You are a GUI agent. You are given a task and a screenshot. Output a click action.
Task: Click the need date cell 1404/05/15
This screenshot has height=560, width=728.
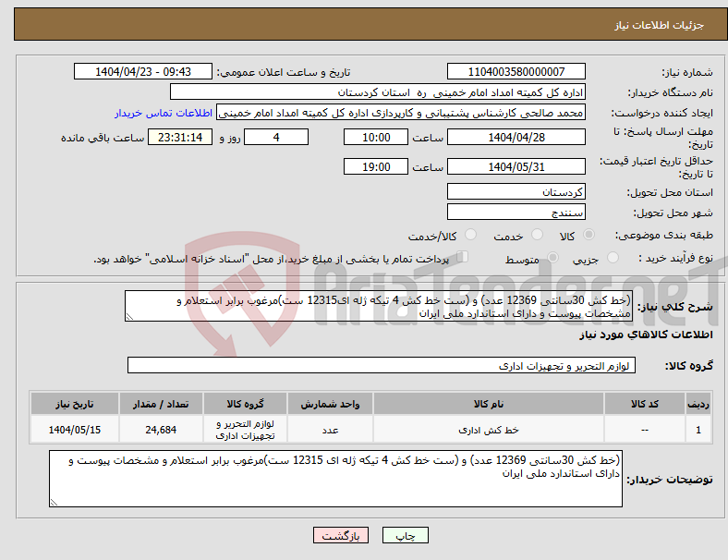75,430
